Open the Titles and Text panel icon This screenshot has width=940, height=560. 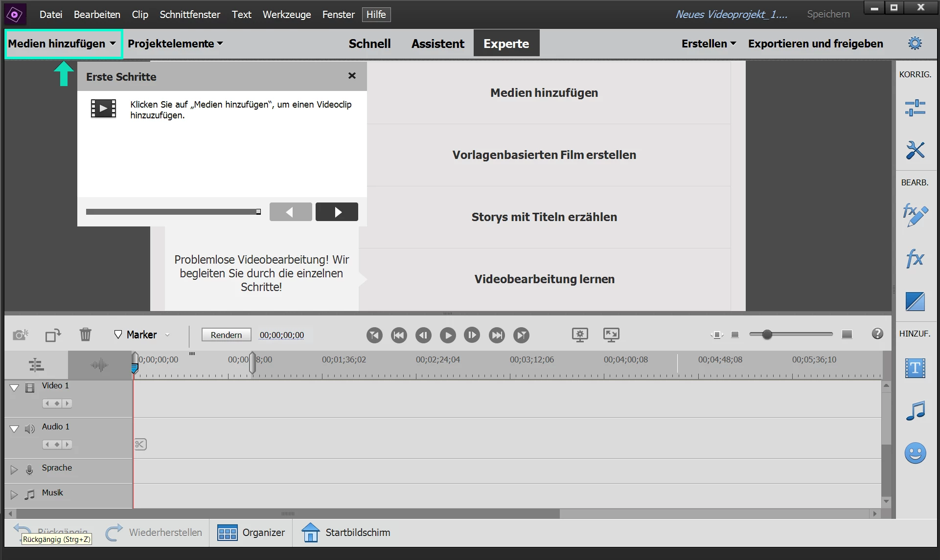(915, 368)
